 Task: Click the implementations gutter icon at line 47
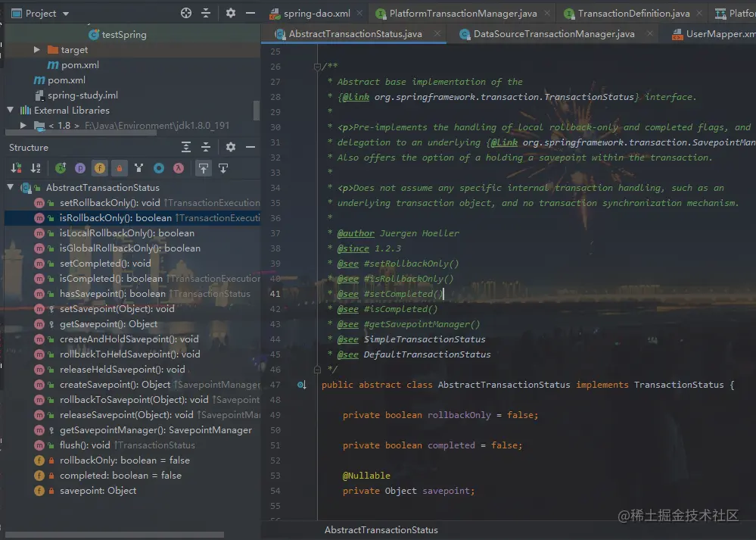pyautogui.click(x=302, y=385)
